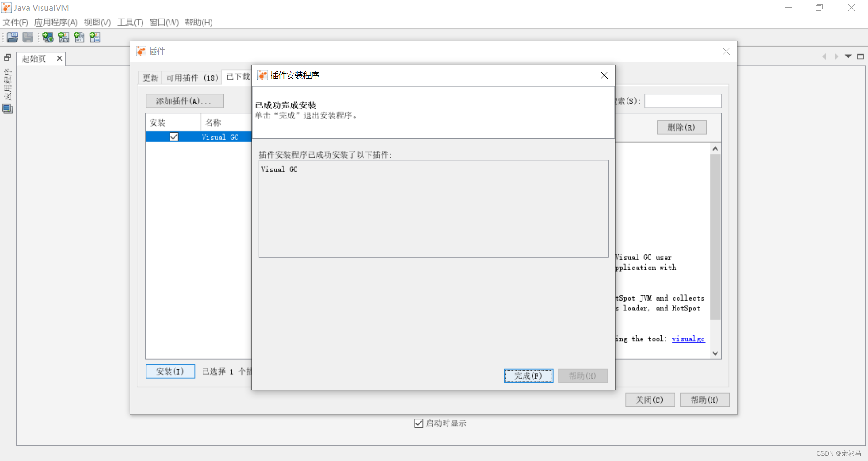
Task: Follow the visualgc hyperlink in the description
Action: [x=688, y=339]
